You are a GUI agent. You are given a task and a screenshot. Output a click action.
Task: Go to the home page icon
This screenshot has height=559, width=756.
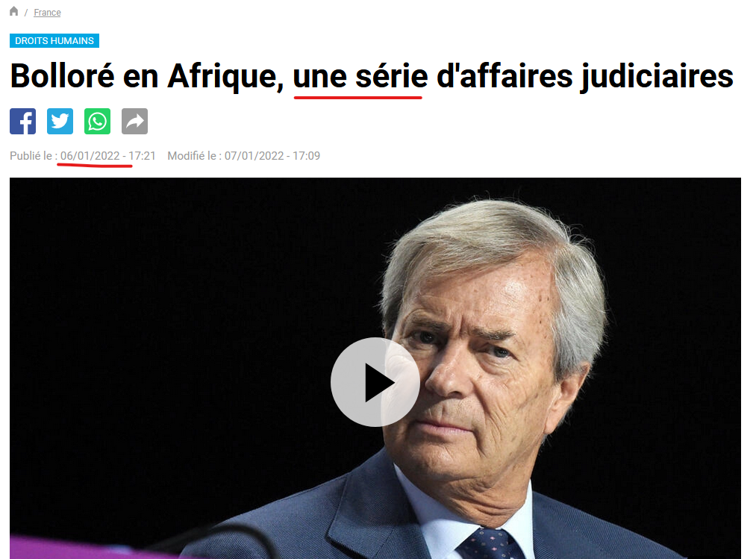(x=14, y=11)
